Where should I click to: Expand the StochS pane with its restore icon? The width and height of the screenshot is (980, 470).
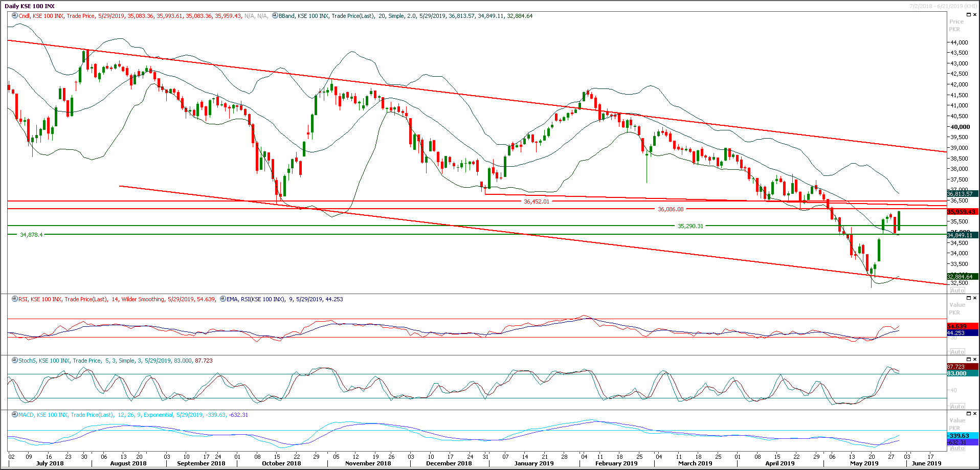coord(968,360)
